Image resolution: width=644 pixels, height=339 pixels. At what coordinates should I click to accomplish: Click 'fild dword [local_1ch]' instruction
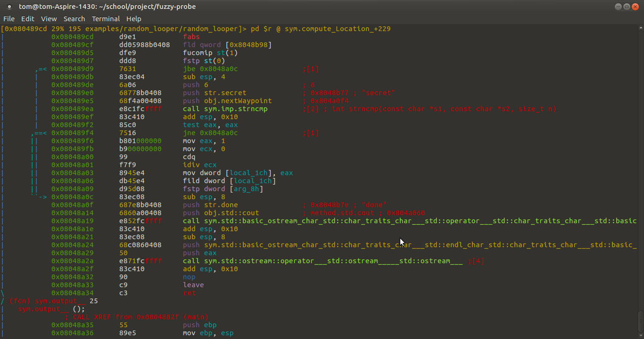coord(230,181)
